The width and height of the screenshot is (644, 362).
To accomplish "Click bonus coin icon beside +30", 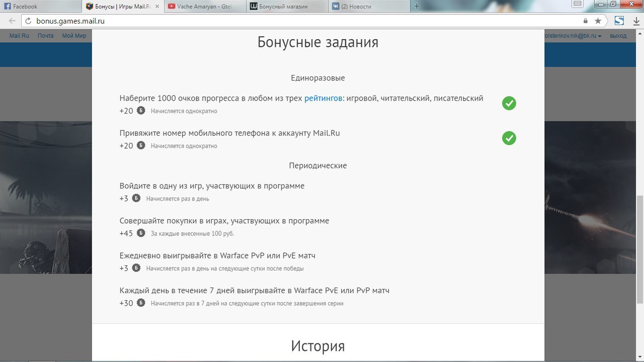I will (141, 303).
